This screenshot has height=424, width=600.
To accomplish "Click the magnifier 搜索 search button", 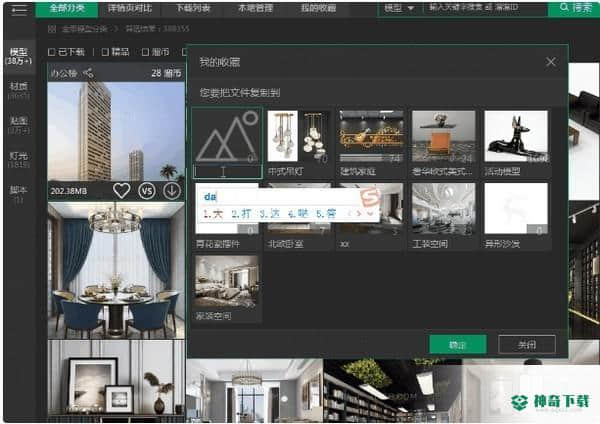I will [x=574, y=8].
